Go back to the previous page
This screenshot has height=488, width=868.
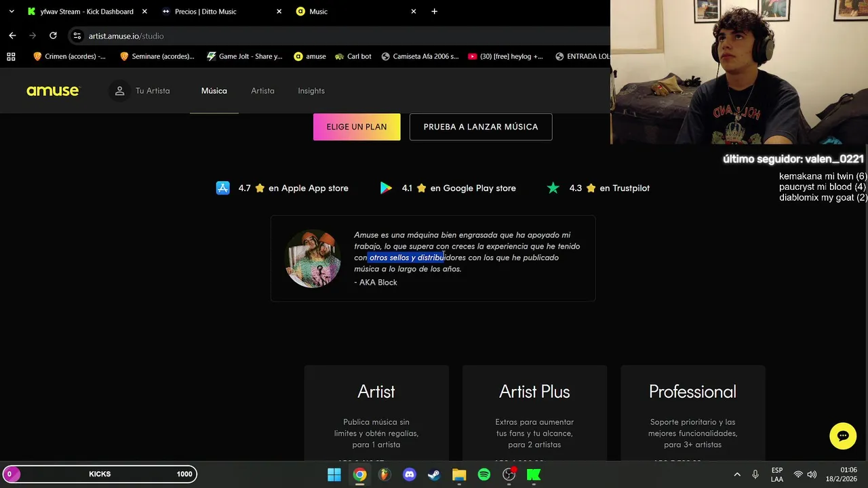point(12,35)
